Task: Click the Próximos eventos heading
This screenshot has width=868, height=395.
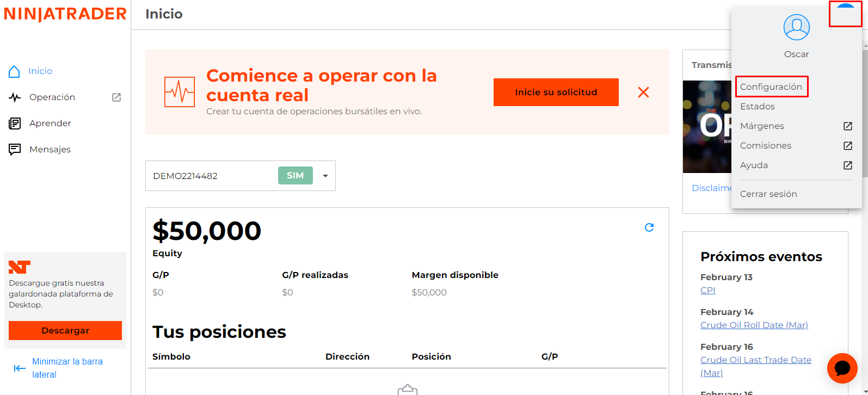Action: [761, 257]
